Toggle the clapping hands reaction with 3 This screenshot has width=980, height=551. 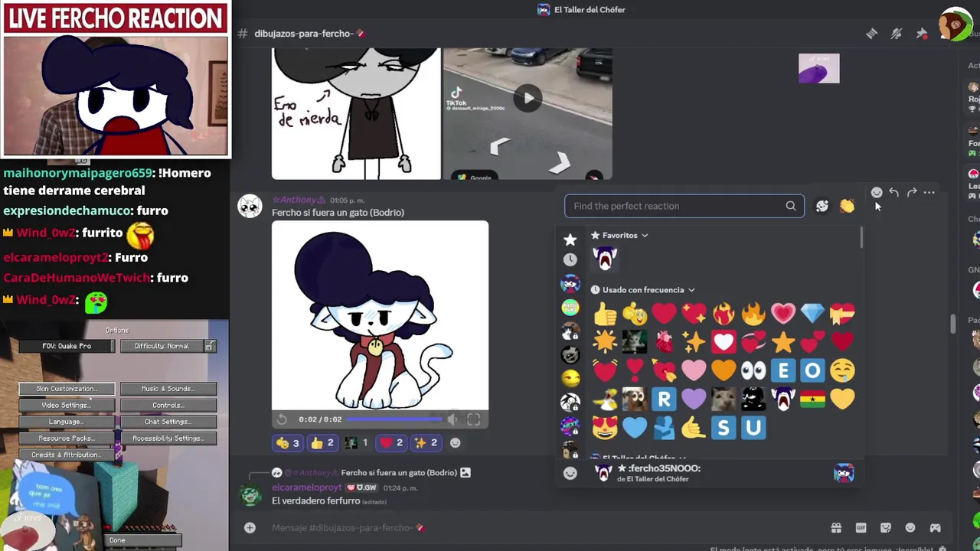pyautogui.click(x=288, y=442)
